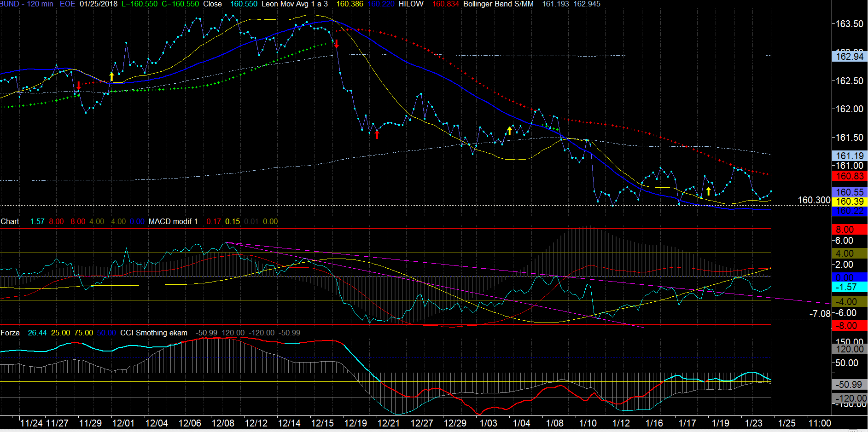Click the 12/08 date on time axis
The height and width of the screenshot is (432, 868).
pos(223,423)
